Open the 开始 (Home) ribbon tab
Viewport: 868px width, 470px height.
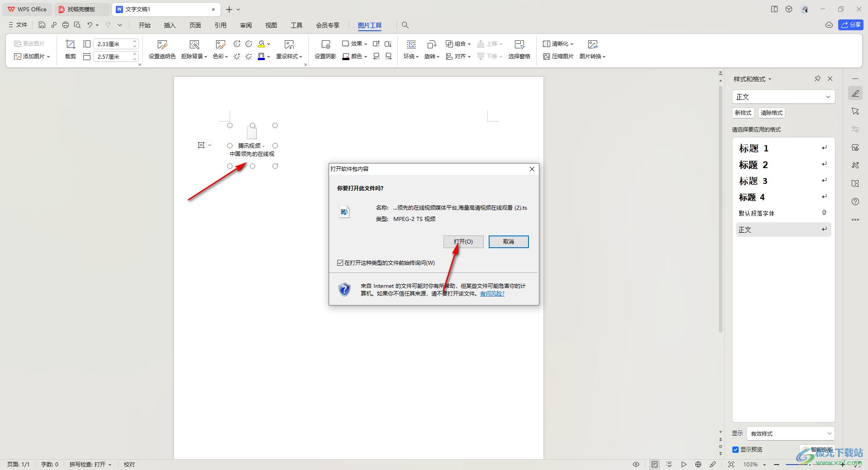tap(145, 25)
